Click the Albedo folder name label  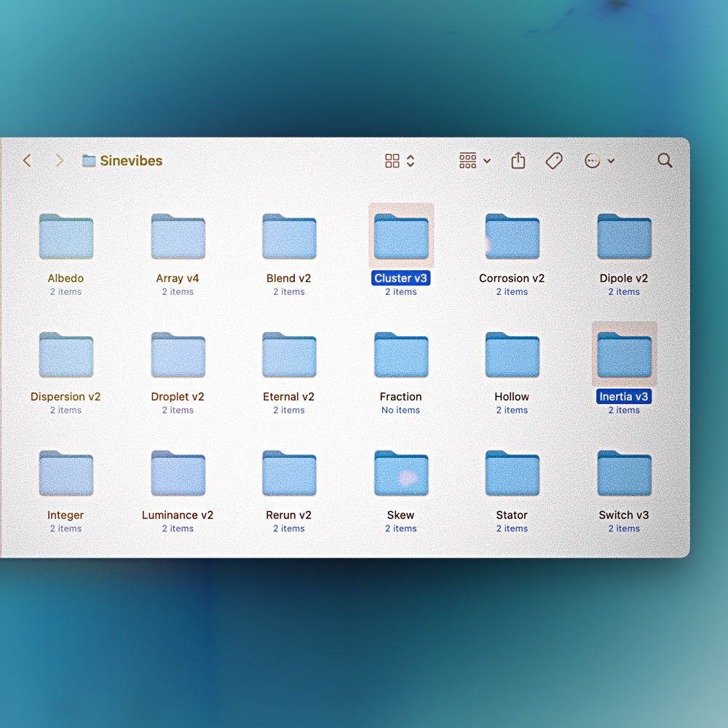click(66, 278)
